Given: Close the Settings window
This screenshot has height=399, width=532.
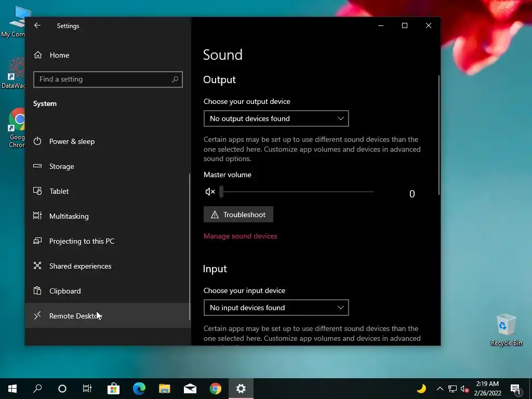Looking at the screenshot, I should pyautogui.click(x=429, y=25).
